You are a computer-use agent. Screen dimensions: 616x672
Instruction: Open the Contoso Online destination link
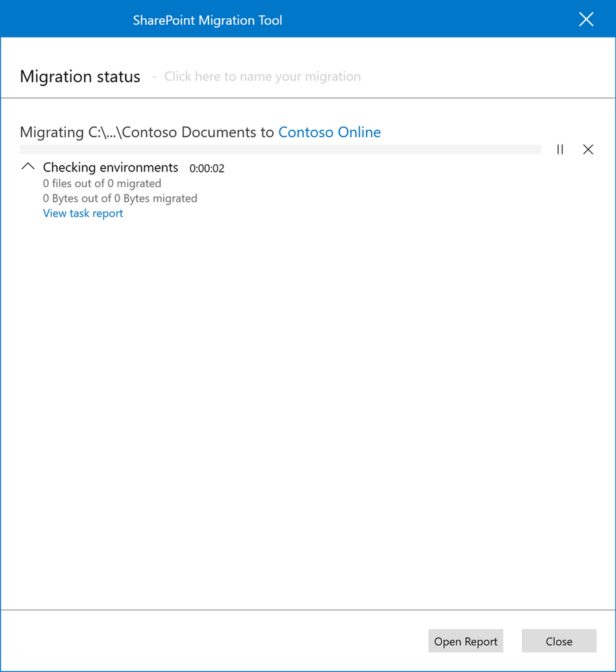pos(330,132)
